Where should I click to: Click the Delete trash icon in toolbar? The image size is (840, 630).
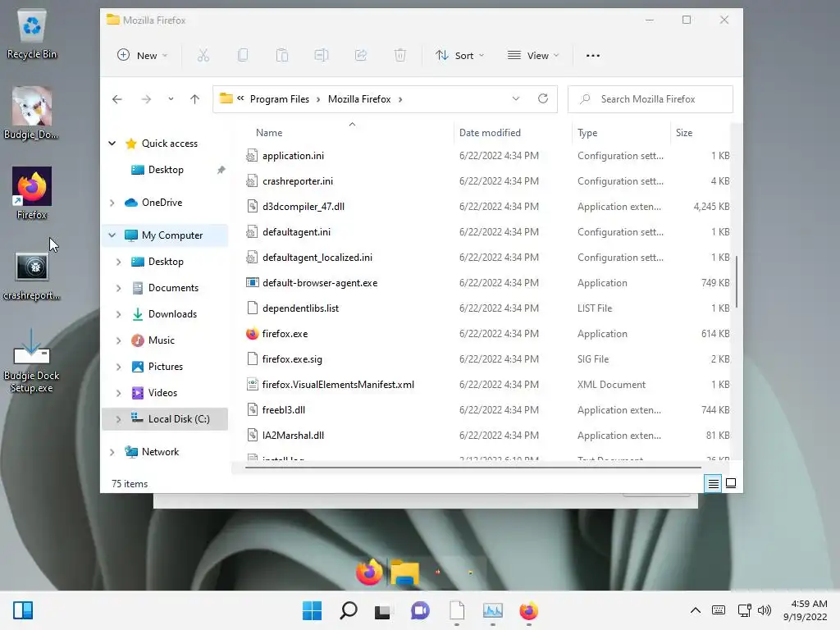point(400,55)
